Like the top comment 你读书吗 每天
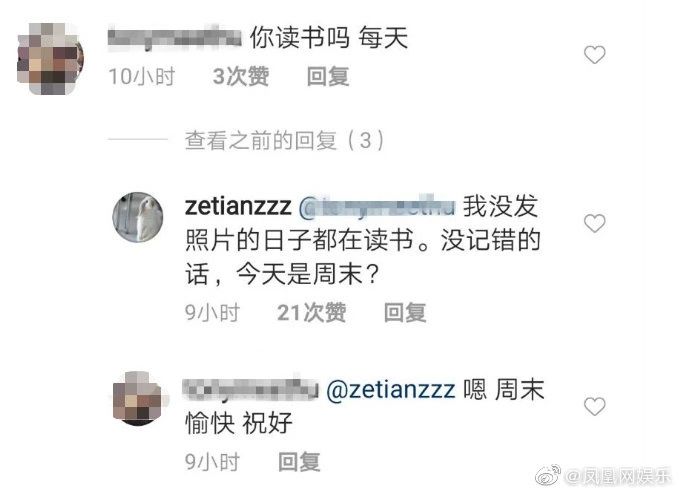 tap(595, 55)
